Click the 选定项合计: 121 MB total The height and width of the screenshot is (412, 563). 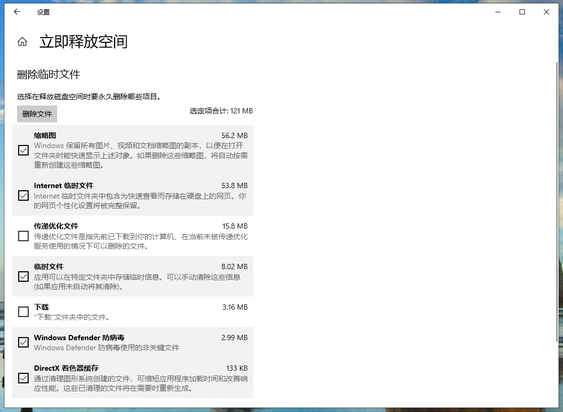tap(221, 111)
